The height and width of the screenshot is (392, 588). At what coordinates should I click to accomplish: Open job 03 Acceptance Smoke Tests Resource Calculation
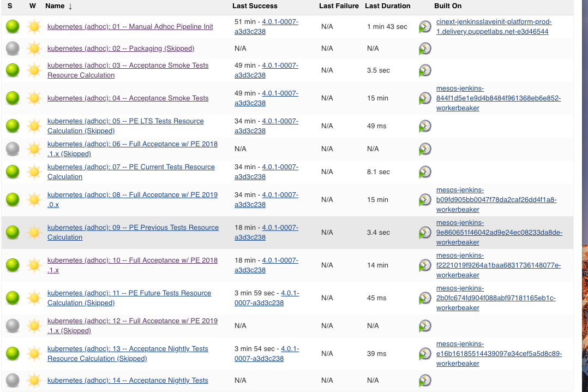[128, 70]
